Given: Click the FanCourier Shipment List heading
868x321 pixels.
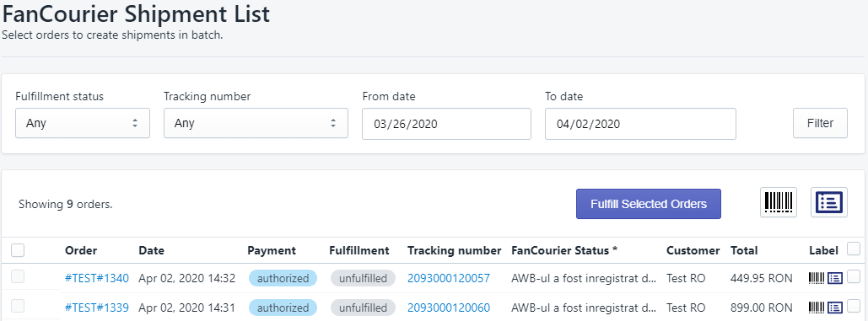Looking at the screenshot, I should point(136,13).
